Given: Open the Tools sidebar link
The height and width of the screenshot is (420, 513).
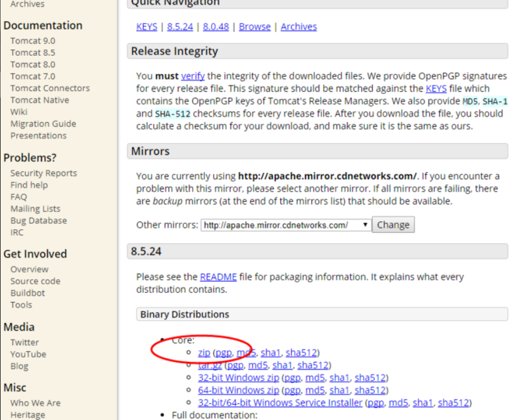Looking at the screenshot, I should [x=21, y=305].
